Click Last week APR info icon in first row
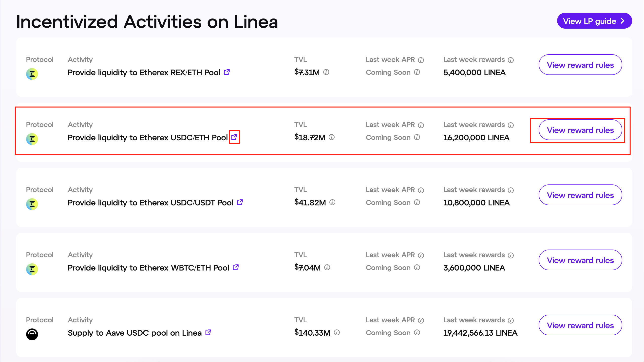The image size is (644, 362). pos(421,60)
